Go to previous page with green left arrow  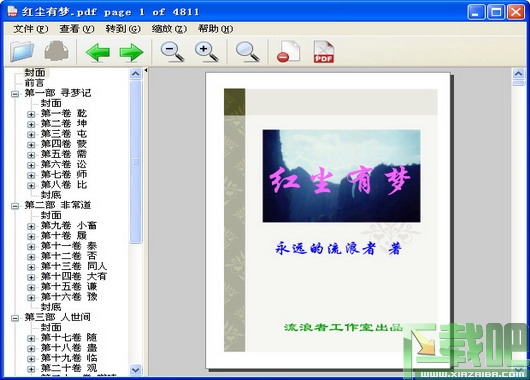click(98, 52)
